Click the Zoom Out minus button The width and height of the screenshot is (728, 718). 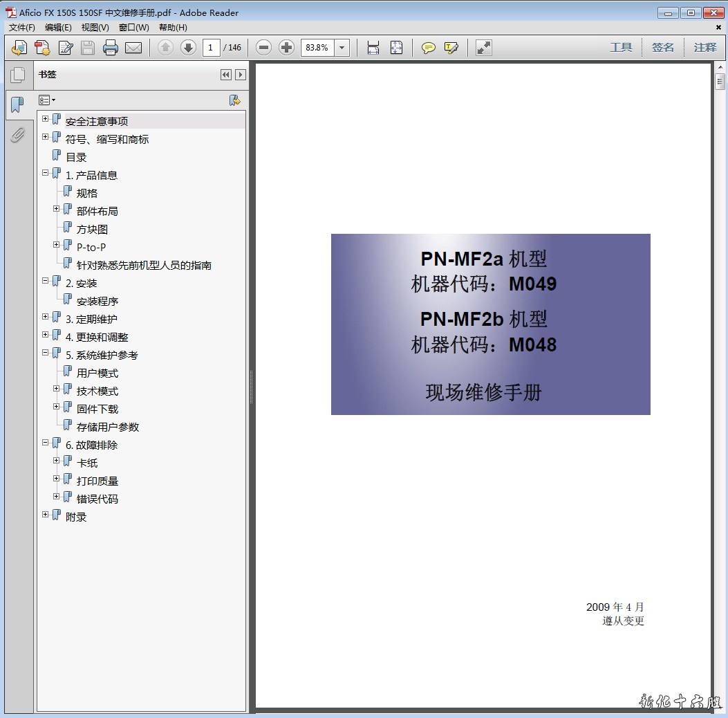point(263,48)
